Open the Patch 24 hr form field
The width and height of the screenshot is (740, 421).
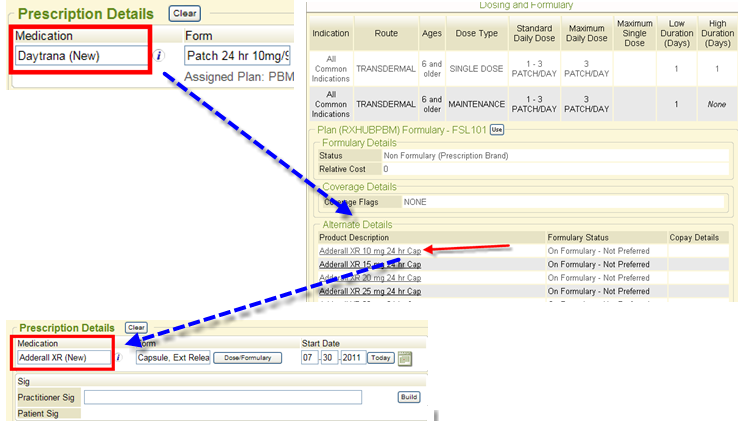[x=237, y=56]
